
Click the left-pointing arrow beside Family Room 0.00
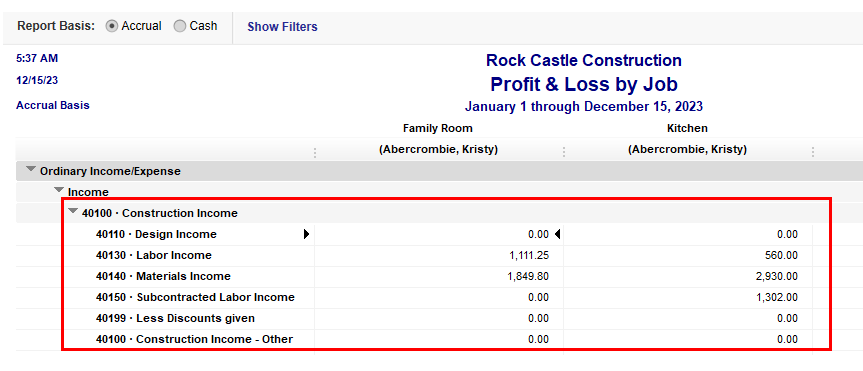[x=557, y=234]
